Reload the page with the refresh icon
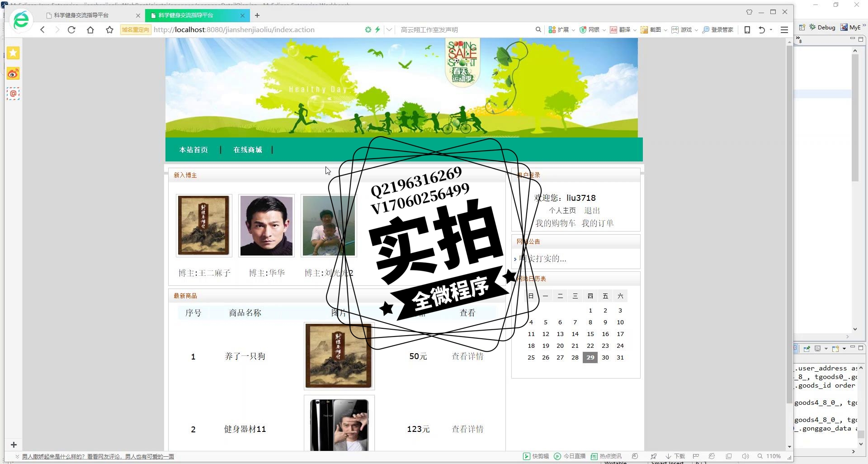The width and height of the screenshot is (868, 464). pos(71,30)
